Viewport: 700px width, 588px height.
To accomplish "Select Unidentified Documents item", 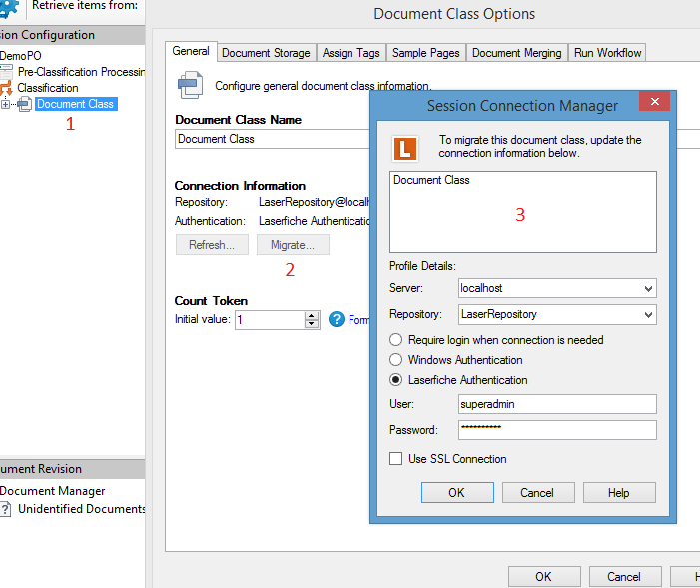I will (x=82, y=509).
